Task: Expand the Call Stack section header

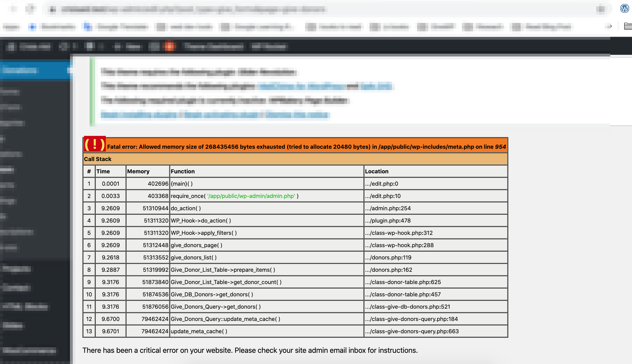Action: pyautogui.click(x=98, y=159)
